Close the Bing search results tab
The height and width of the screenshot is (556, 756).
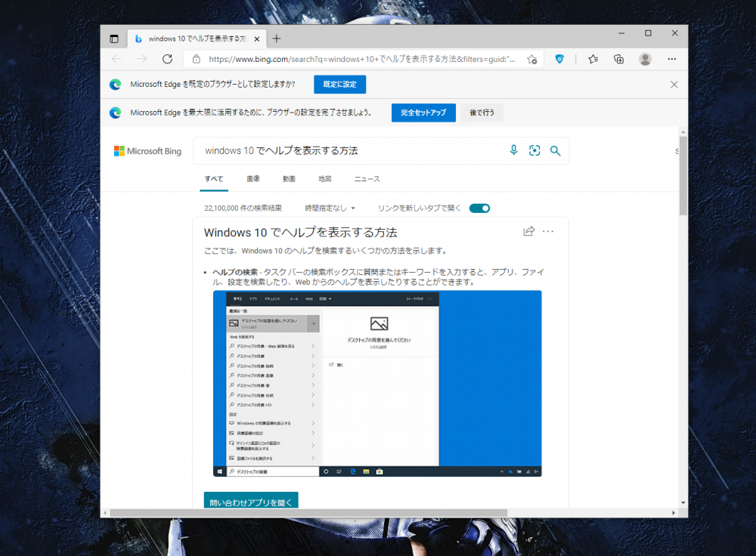[257, 39]
